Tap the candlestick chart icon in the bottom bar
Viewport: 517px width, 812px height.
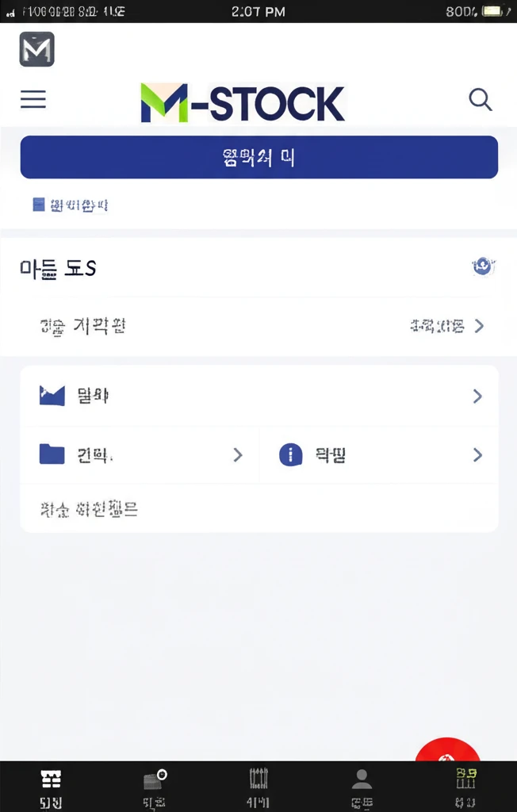(258, 778)
